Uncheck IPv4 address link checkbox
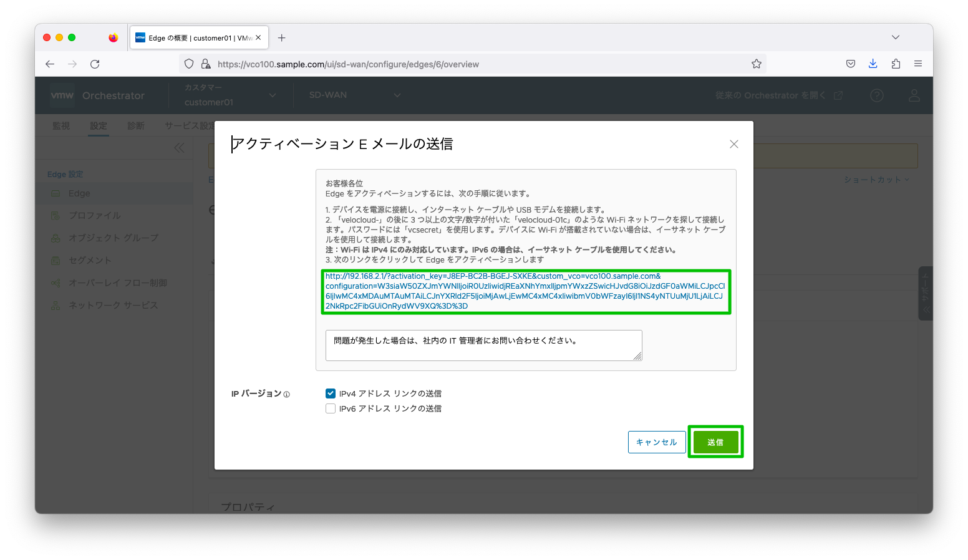The height and width of the screenshot is (560, 968). pyautogui.click(x=331, y=393)
